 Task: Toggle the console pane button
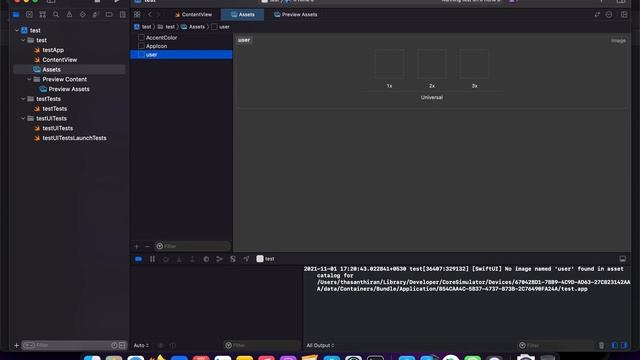pyautogui.click(x=624, y=345)
